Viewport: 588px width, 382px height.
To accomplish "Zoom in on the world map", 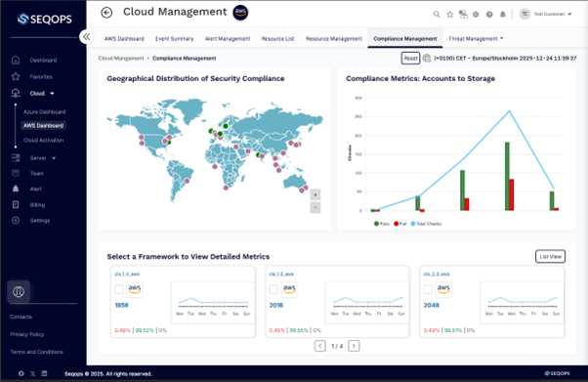I will click(x=315, y=194).
